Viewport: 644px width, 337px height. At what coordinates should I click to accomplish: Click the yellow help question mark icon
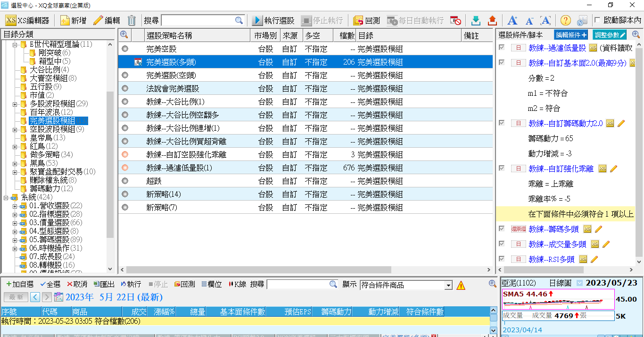[565, 20]
